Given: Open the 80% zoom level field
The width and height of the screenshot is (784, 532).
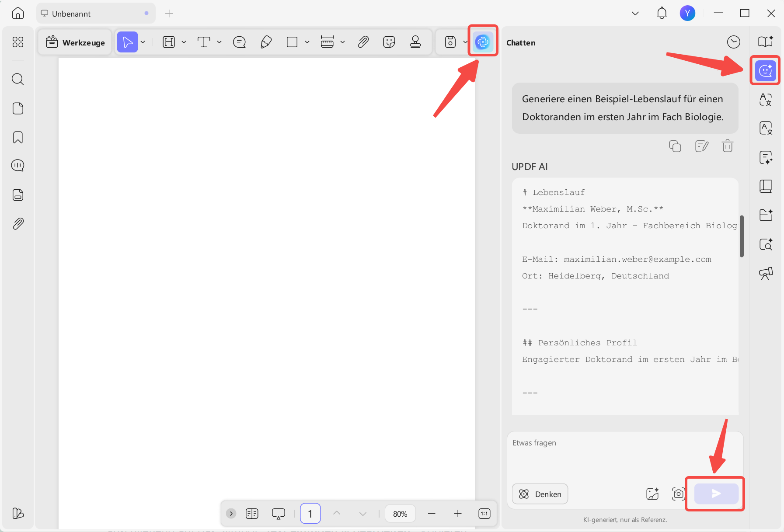Looking at the screenshot, I should coord(400,514).
